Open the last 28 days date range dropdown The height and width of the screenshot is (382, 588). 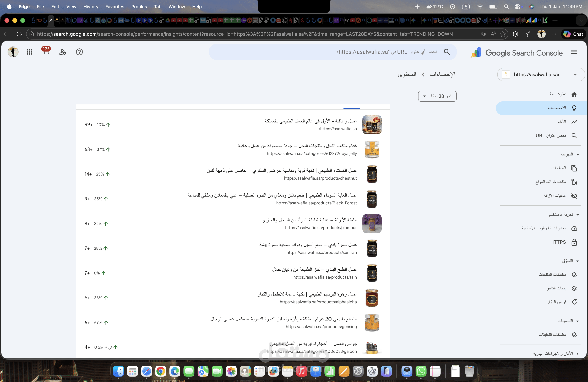[437, 96]
